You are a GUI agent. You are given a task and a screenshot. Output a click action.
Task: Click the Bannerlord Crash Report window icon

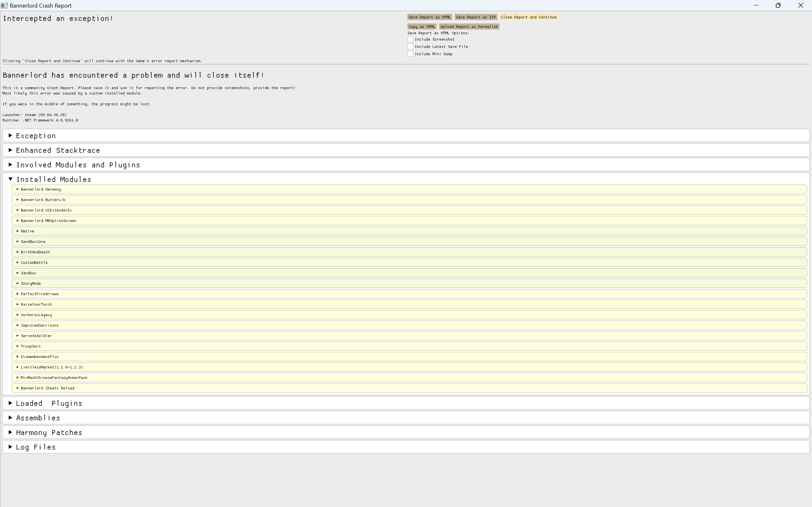(4, 5)
